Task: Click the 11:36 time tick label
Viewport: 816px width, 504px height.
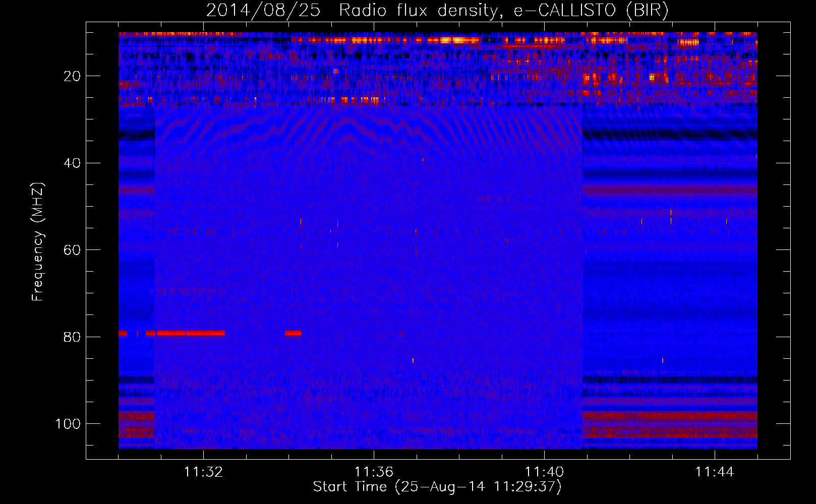Action: [374, 472]
